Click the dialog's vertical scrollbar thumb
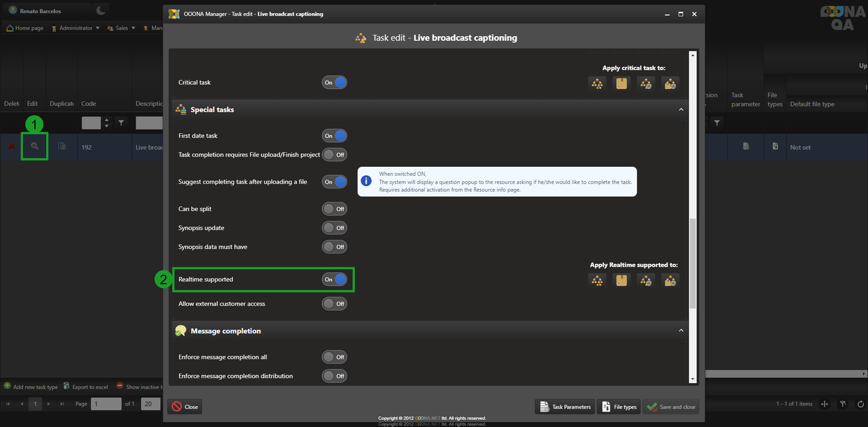This screenshot has height=427, width=868. coord(693,264)
